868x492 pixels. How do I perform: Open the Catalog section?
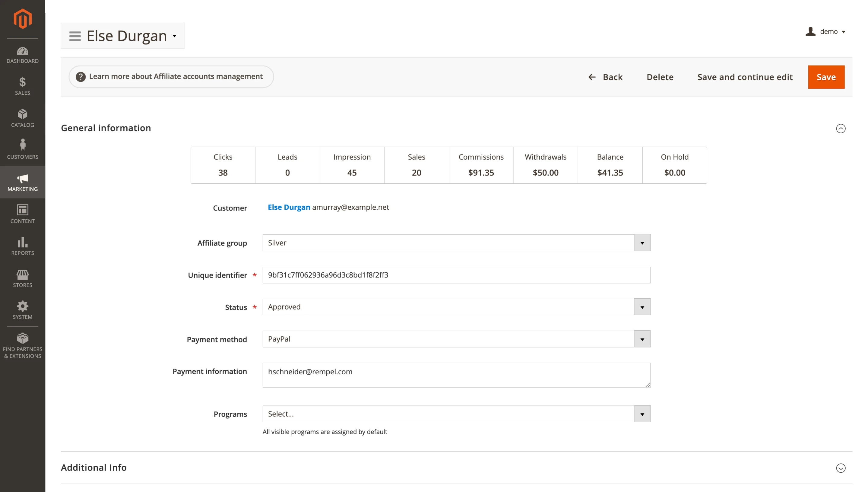click(x=22, y=118)
